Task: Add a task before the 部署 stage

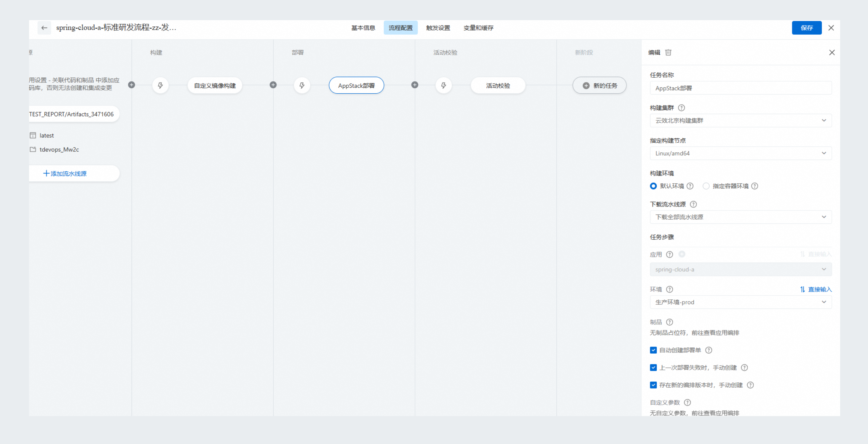Action: click(273, 85)
